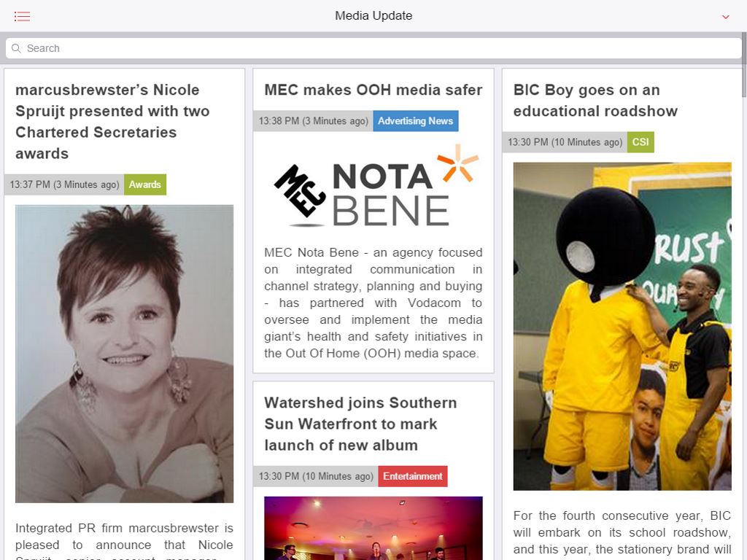Open the marcusbrewster Nicole Spruijt awards headline
Image resolution: width=747 pixels, height=560 pixels.
pyautogui.click(x=112, y=122)
